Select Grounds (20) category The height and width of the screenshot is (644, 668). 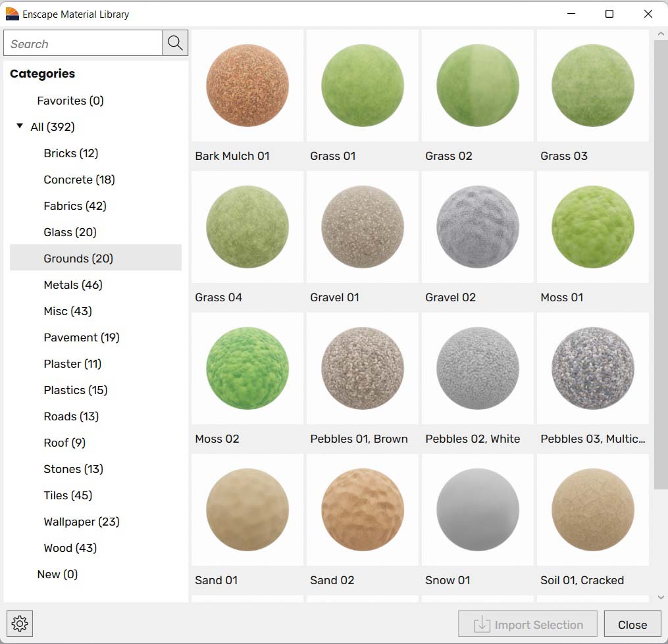point(95,257)
